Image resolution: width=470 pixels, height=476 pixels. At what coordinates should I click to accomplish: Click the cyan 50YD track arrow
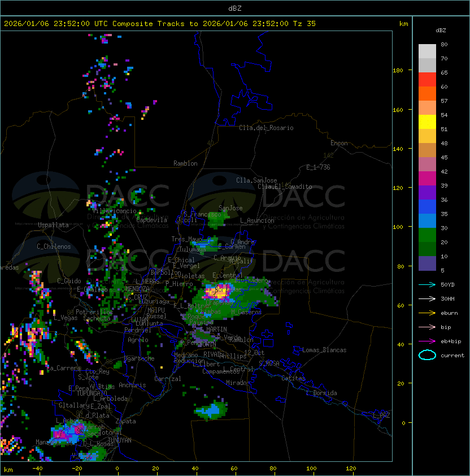[427, 284]
